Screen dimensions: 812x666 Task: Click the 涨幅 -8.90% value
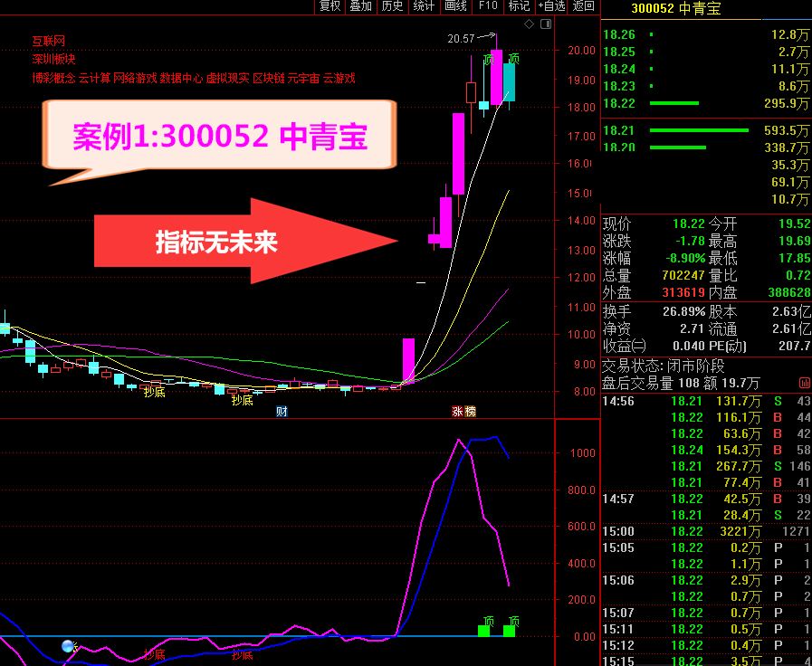685,258
